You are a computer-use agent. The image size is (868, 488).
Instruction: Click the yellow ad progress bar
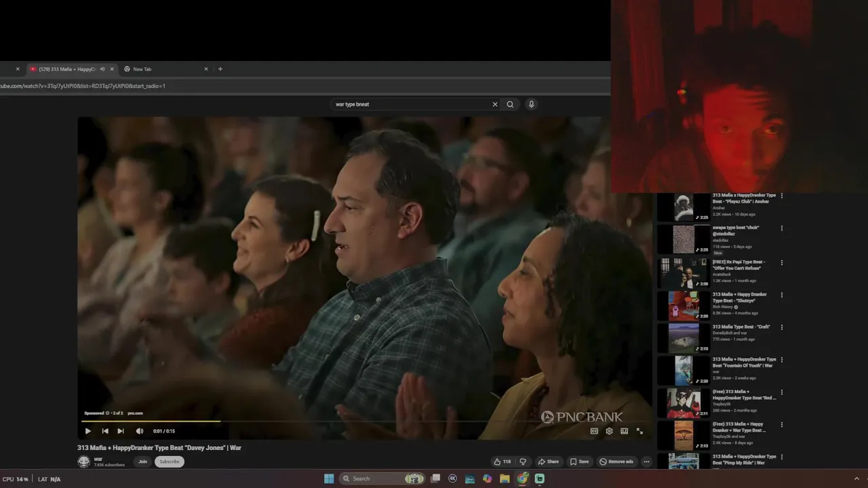(151, 421)
